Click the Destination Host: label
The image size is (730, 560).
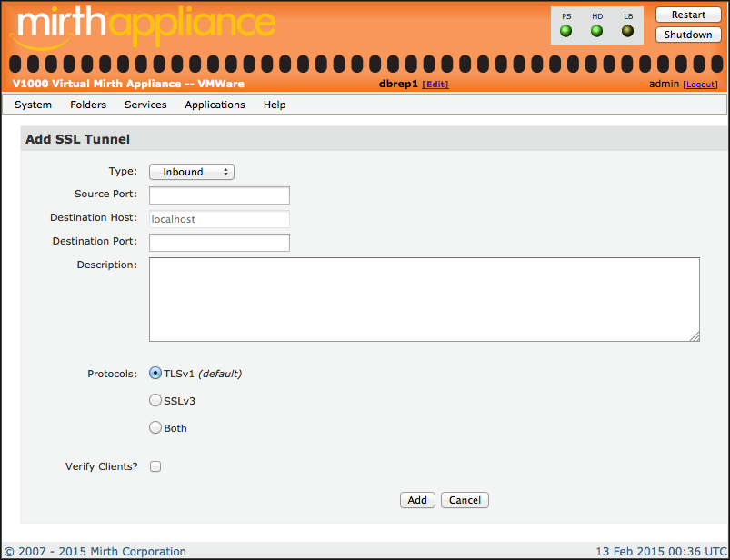[x=94, y=217]
